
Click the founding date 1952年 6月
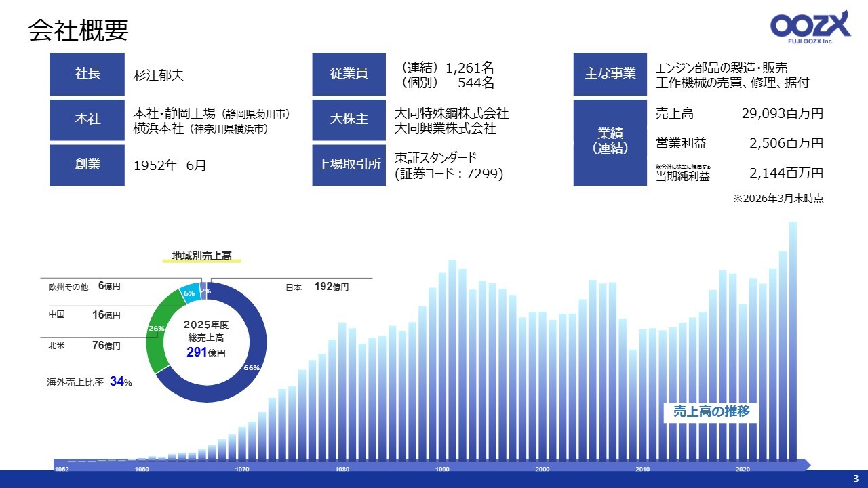(x=170, y=165)
